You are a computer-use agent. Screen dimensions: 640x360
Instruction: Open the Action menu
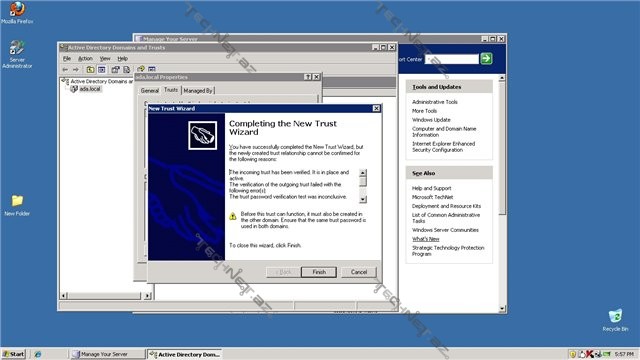[85, 58]
